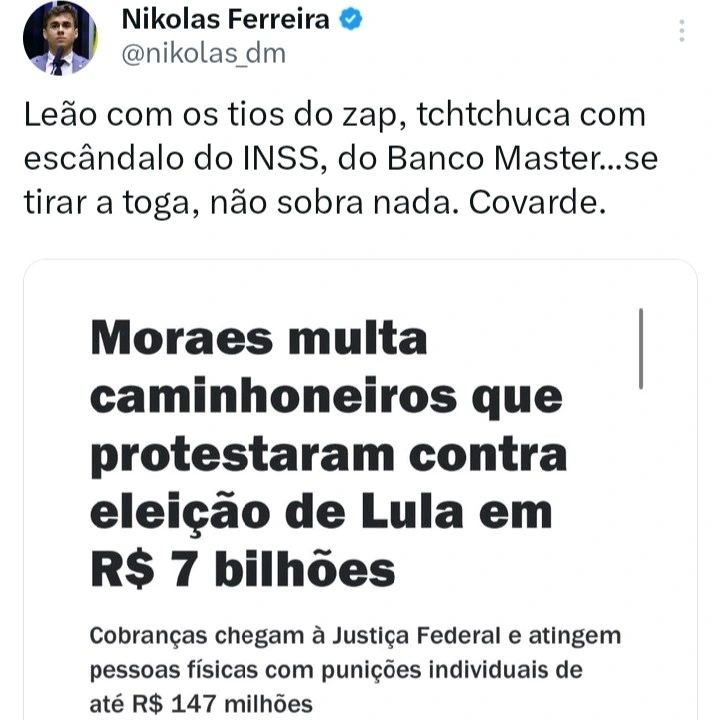Open Nikolas Ferreira's profile picture
Screen dimensions: 720x720
coord(59,38)
